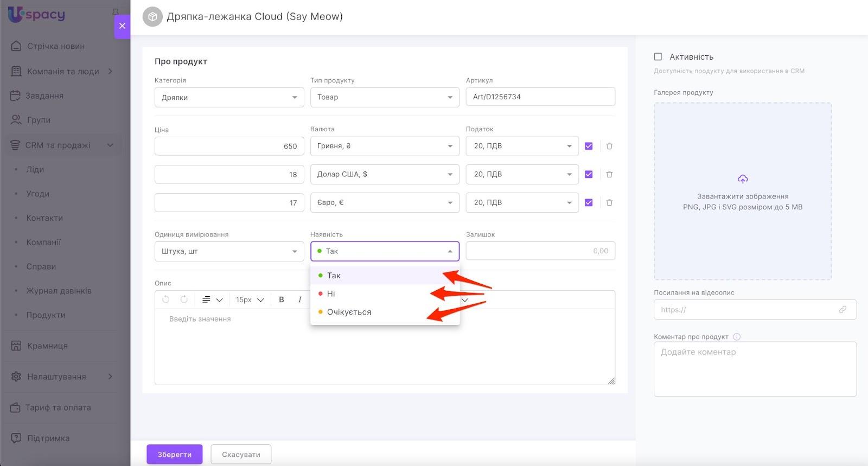Remove the Євро price row via trash icon
Screen dimensions: 868x466
tap(609, 202)
